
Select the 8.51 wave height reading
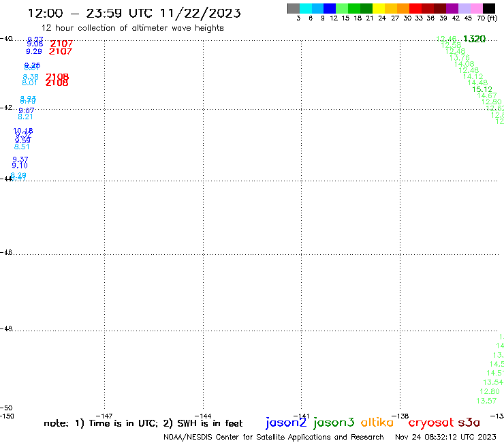coord(22,147)
